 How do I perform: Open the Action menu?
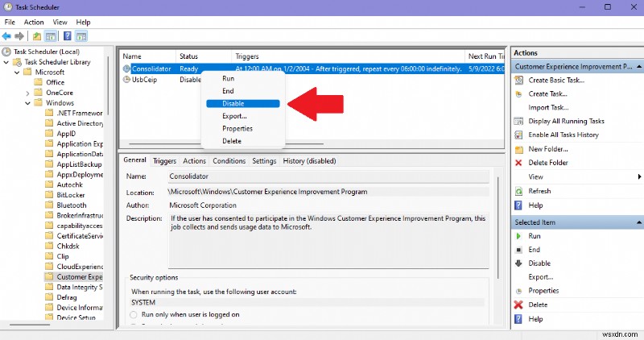(34, 23)
